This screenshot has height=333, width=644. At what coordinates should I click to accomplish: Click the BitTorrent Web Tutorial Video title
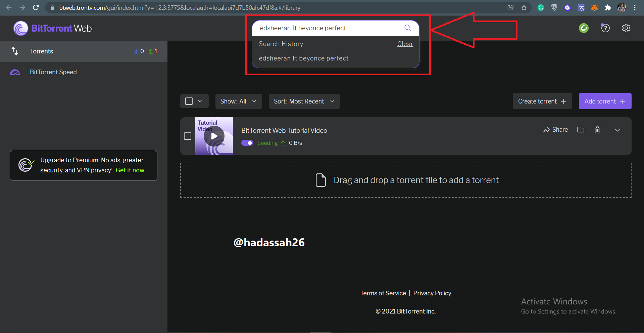coord(284,130)
